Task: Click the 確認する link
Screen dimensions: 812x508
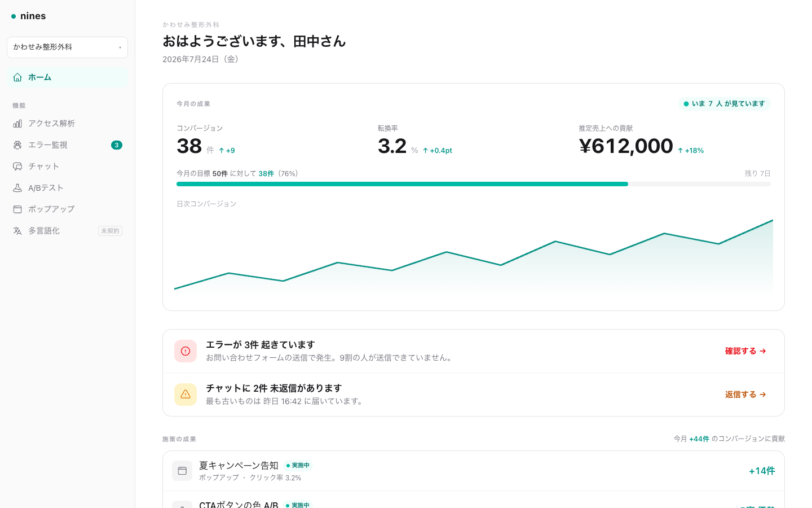Action: click(x=745, y=351)
